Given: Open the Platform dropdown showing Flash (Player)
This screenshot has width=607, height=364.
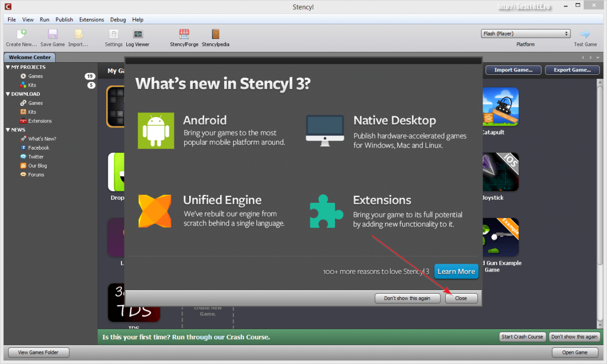Looking at the screenshot, I should click(526, 34).
